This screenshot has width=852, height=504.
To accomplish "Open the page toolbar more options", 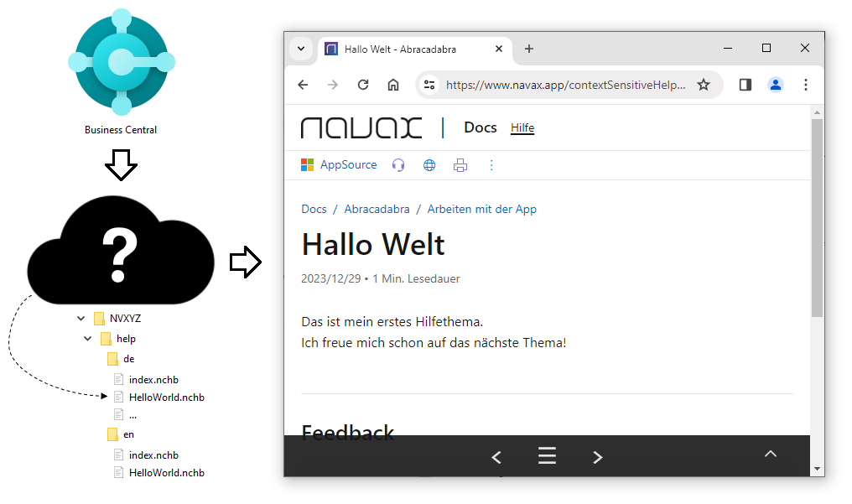I will pos(491,165).
